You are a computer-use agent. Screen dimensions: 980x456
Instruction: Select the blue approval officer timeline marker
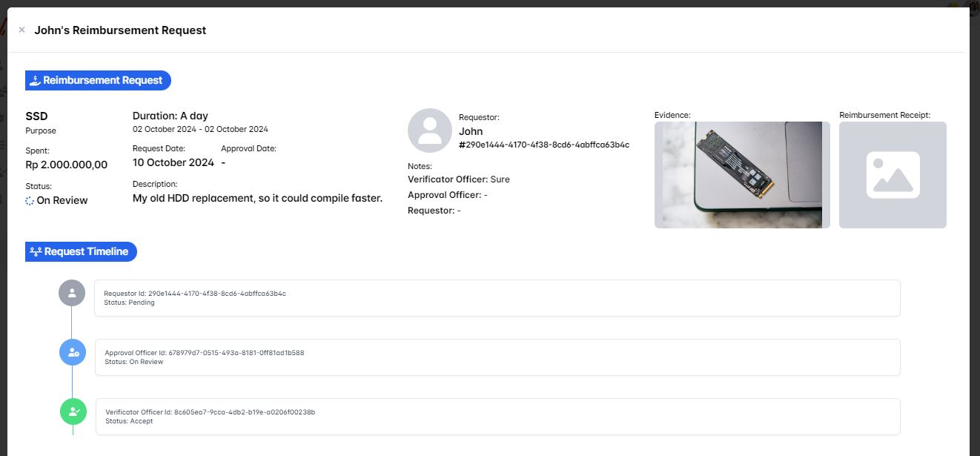coord(73,352)
